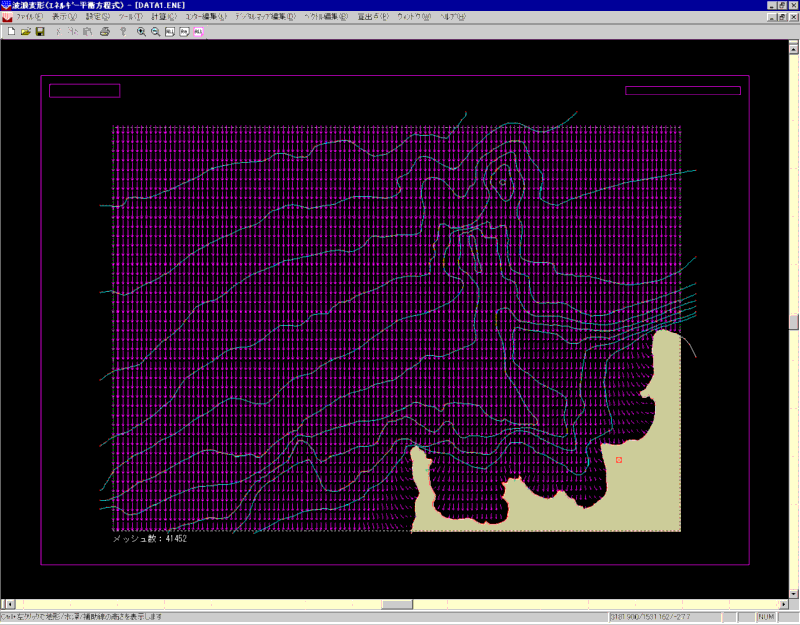The height and width of the screenshot is (625, 800).
Task: Print using the printer toolbar icon
Action: tap(103, 32)
